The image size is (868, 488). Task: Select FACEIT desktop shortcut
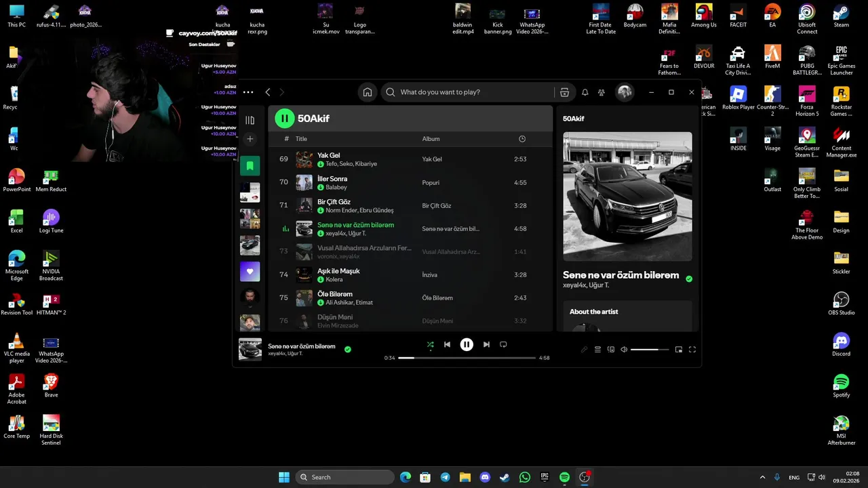(x=738, y=16)
